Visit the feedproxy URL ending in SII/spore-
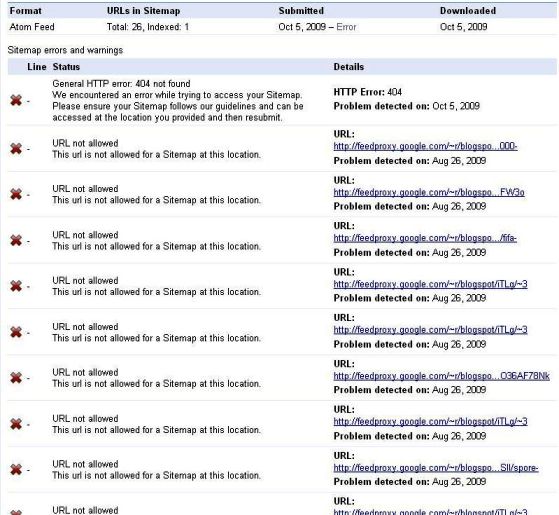559x515 pixels. tap(436, 468)
